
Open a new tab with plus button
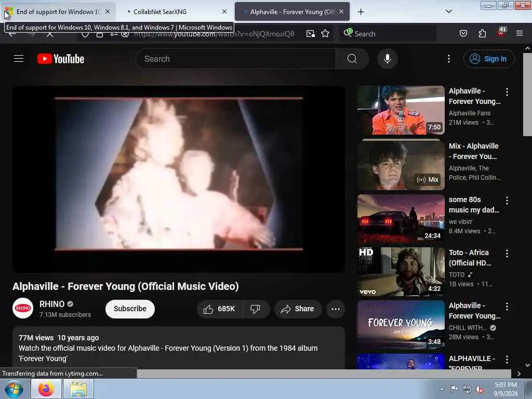[361, 12]
